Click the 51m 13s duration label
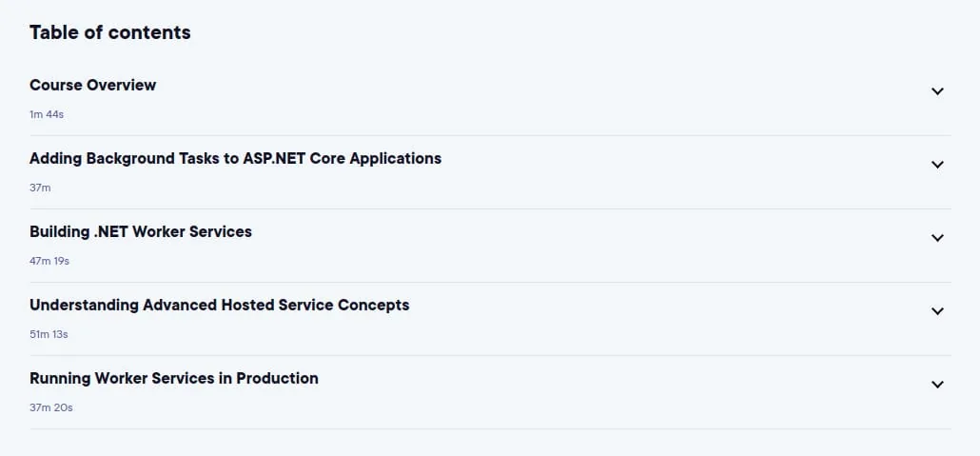Image resolution: width=980 pixels, height=456 pixels. click(x=49, y=334)
